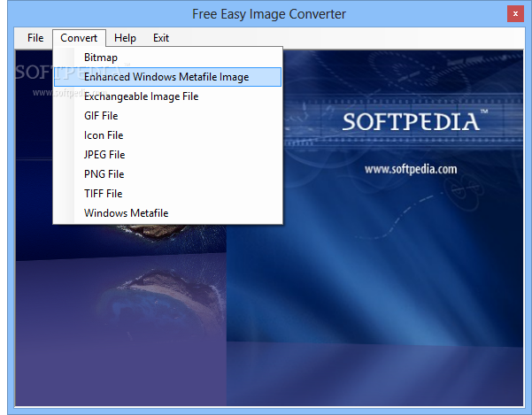
Task: Open the File menu
Action: (35, 38)
